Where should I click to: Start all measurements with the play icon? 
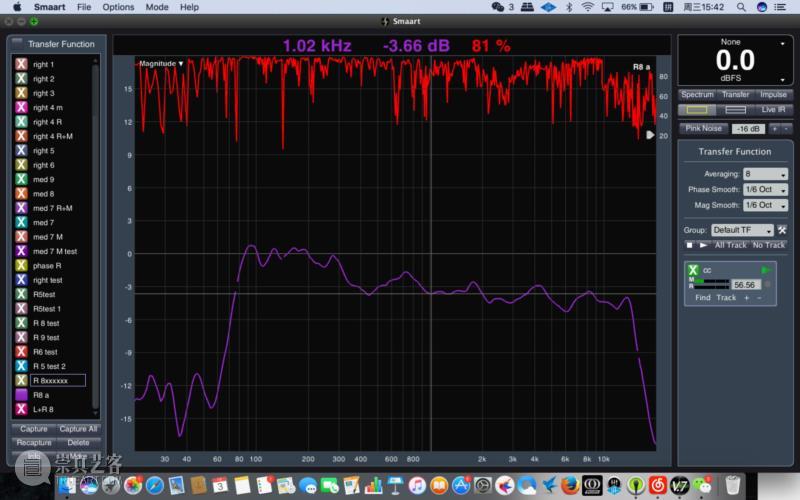pos(704,245)
